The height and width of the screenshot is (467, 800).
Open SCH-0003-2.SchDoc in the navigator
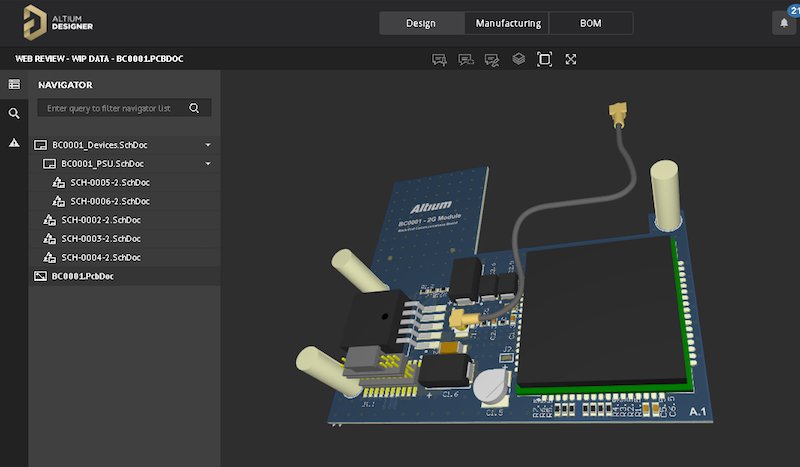pyautogui.click(x=100, y=239)
